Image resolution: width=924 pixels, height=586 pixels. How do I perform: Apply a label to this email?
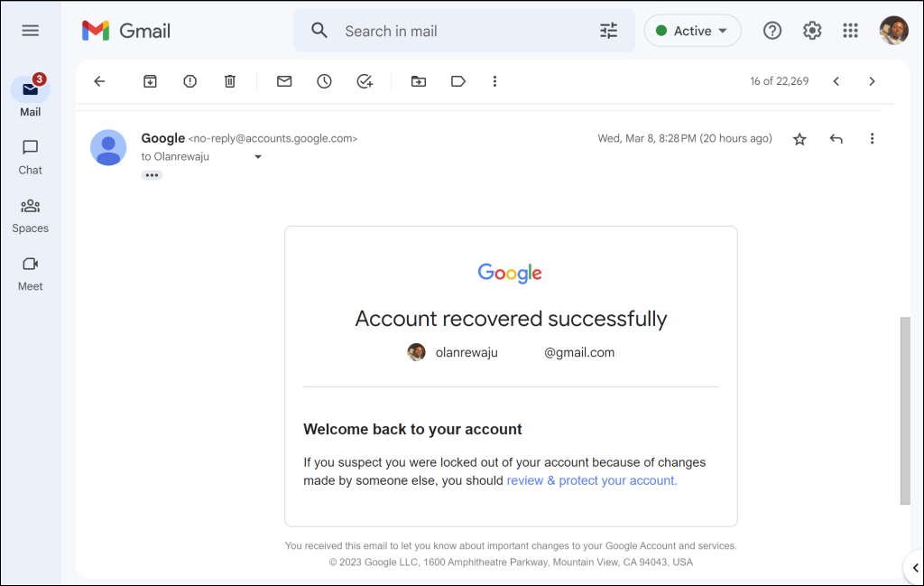click(458, 81)
